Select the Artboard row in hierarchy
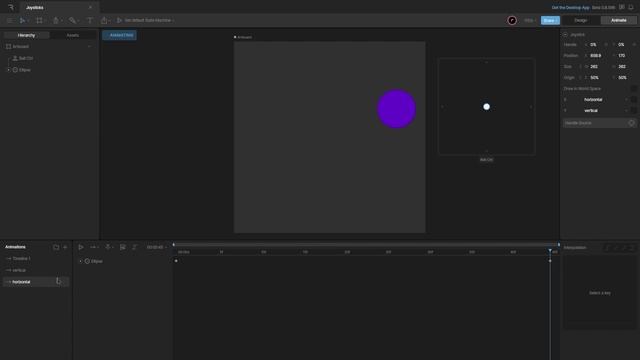 [x=49, y=47]
